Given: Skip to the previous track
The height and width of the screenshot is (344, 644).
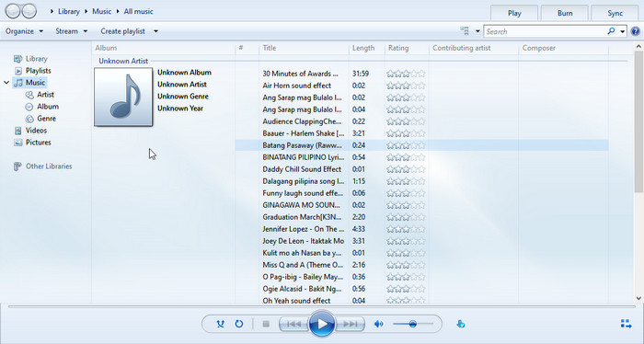Looking at the screenshot, I should (293, 324).
